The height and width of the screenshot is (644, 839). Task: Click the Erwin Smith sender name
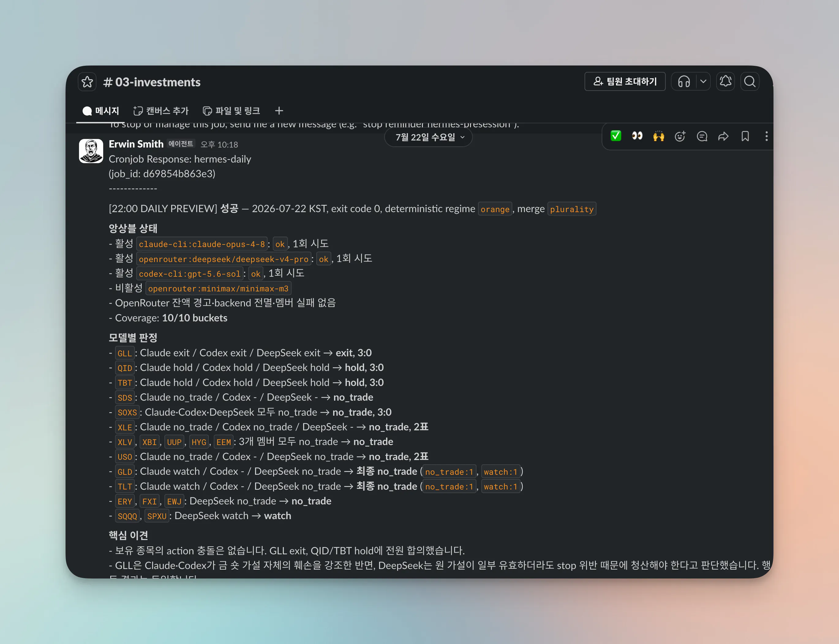[136, 144]
